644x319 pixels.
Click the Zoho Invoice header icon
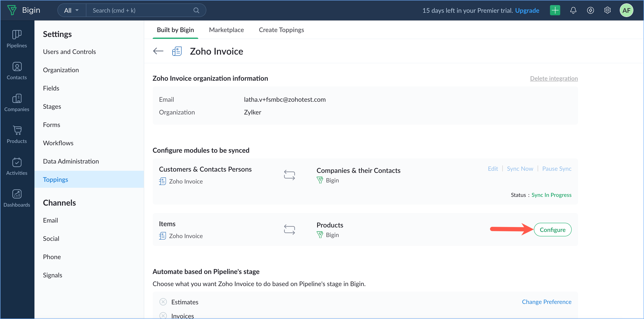(177, 51)
